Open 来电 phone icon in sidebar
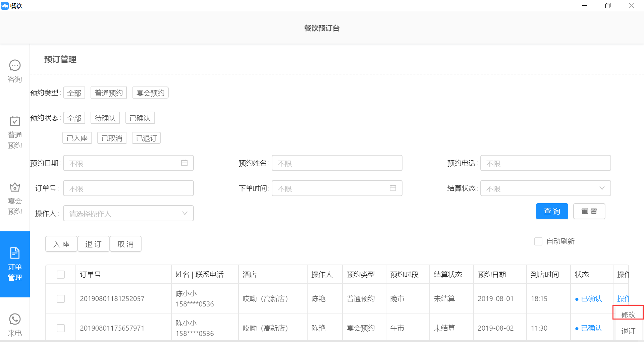The height and width of the screenshot is (342, 644). click(15, 319)
